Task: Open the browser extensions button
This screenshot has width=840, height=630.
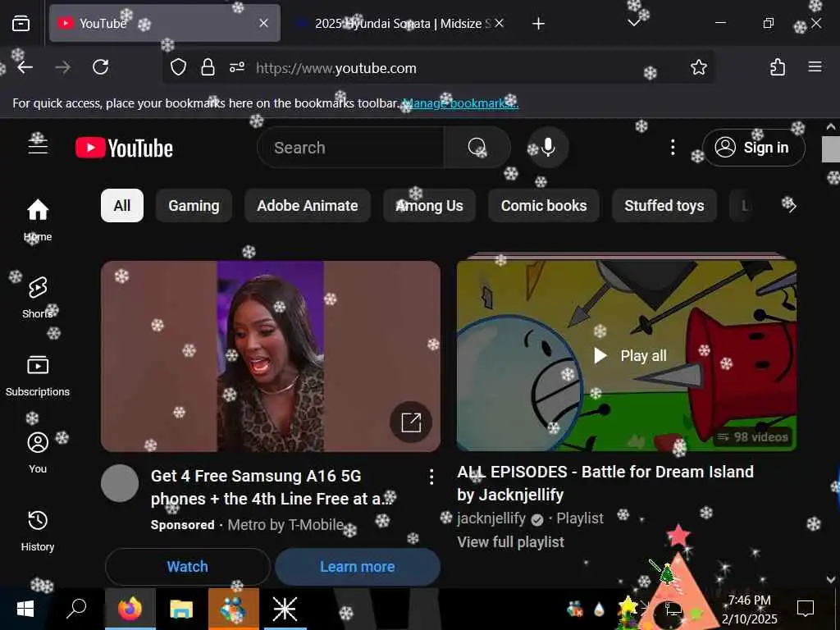Action: click(778, 67)
